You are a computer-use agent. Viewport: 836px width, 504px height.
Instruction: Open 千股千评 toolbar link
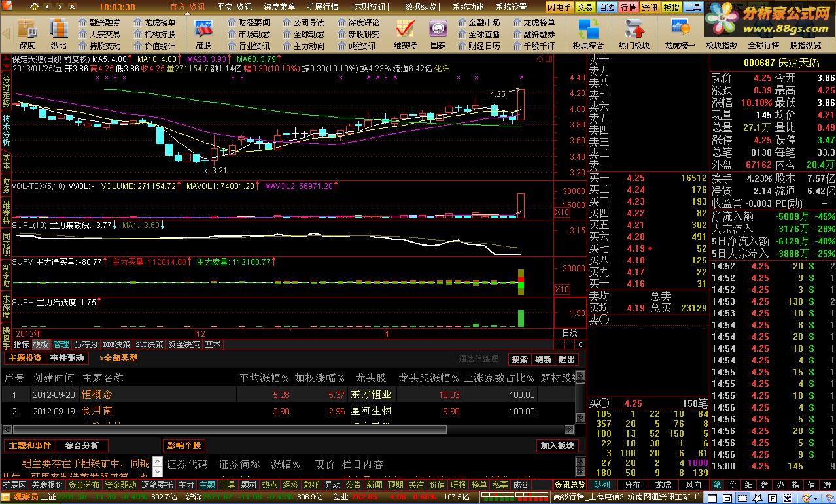(534, 46)
